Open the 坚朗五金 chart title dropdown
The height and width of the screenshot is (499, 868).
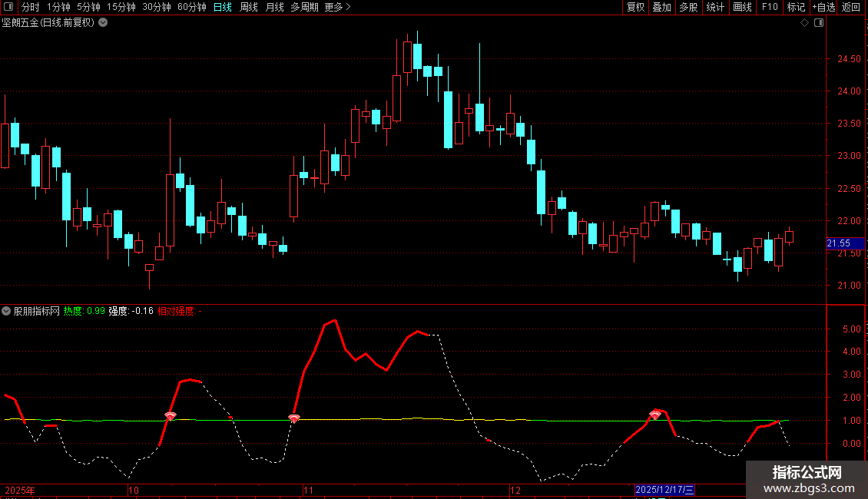(103, 23)
